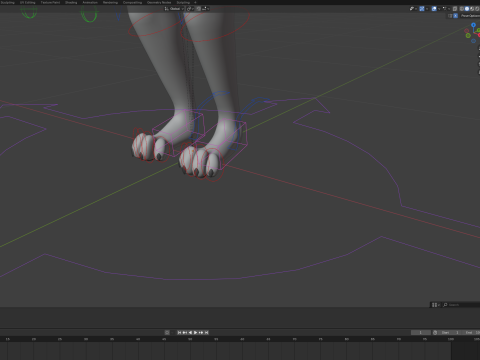Switch to material preview shading
The width and height of the screenshot is (480, 360).
472,9
